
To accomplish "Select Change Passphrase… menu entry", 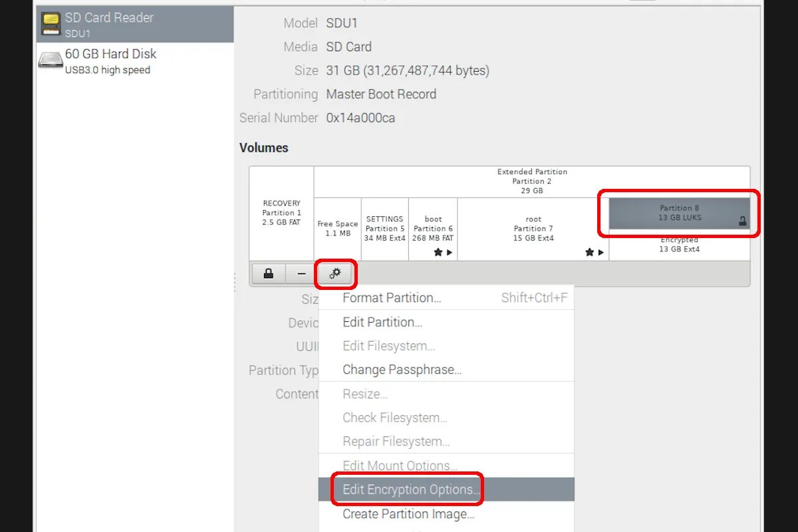I will tap(446, 370).
